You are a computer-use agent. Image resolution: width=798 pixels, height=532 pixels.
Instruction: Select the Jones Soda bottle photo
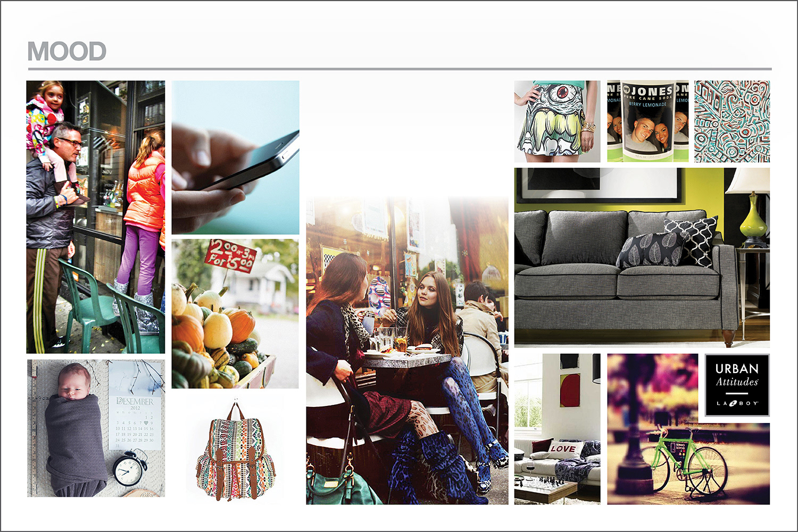click(648, 121)
